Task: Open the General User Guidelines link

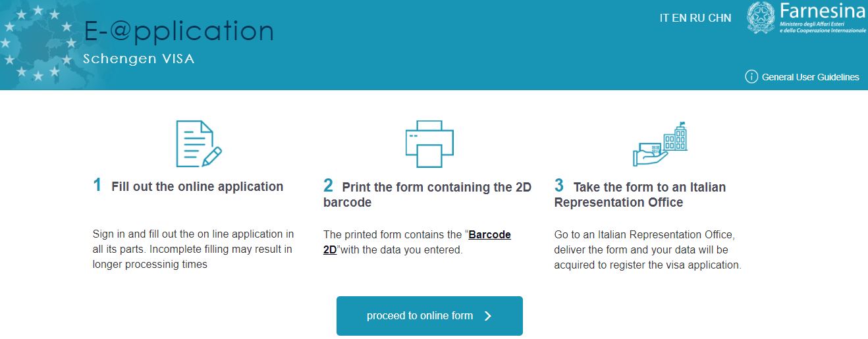Action: pyautogui.click(x=810, y=77)
